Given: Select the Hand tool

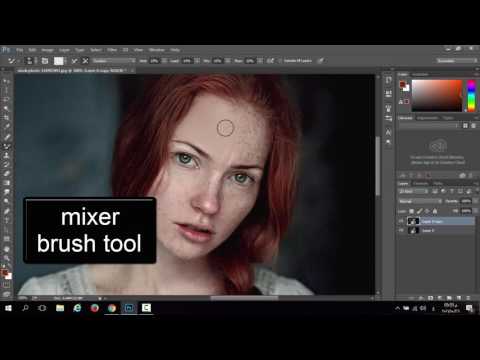Looking at the screenshot, I should click(6, 249).
